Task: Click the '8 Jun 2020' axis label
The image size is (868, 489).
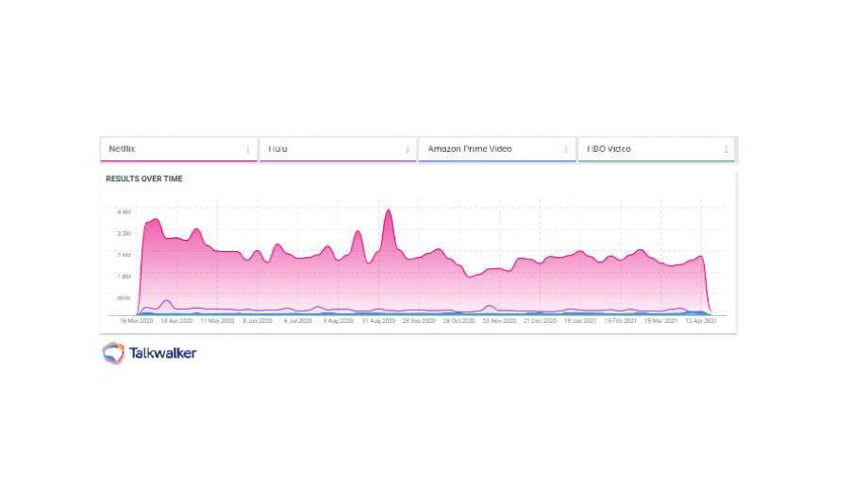Action: coord(258,321)
